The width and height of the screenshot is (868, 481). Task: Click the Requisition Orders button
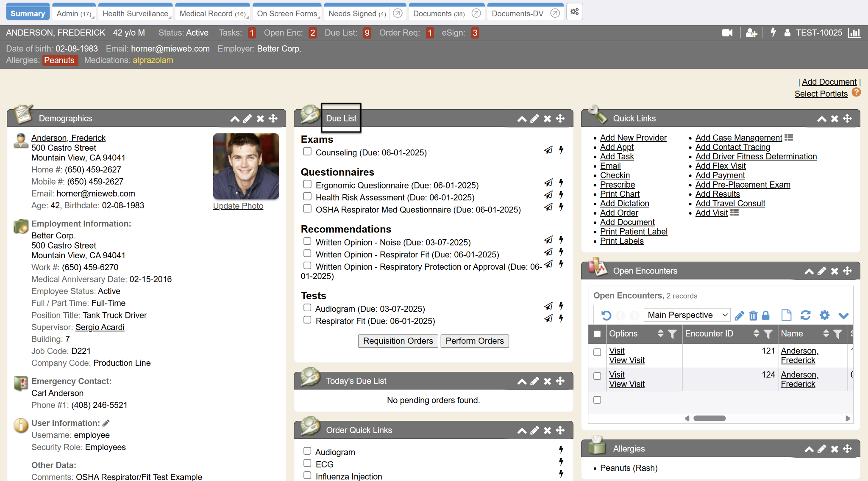tap(398, 341)
